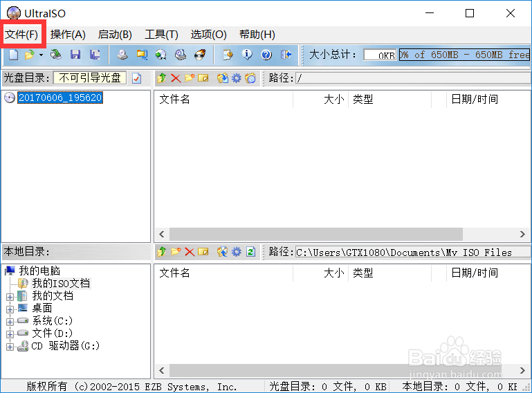532x393 pixels.
Task: Click disc file list scroll left arrow
Action: [162, 234]
